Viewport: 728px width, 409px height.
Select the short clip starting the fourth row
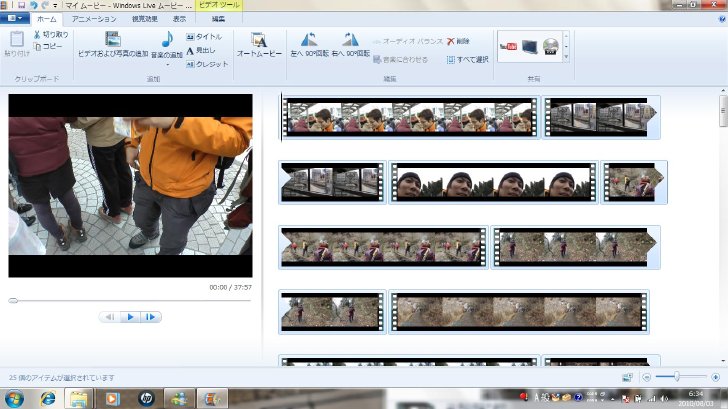pos(332,312)
